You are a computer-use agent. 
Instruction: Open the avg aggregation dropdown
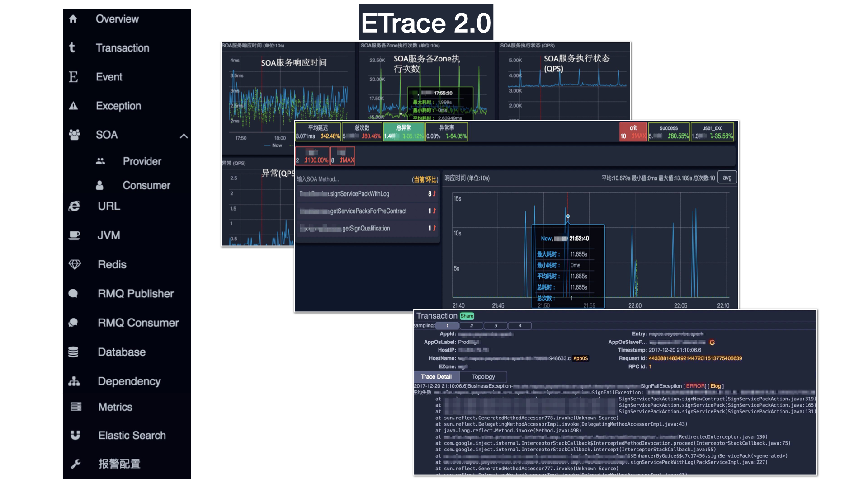(727, 178)
